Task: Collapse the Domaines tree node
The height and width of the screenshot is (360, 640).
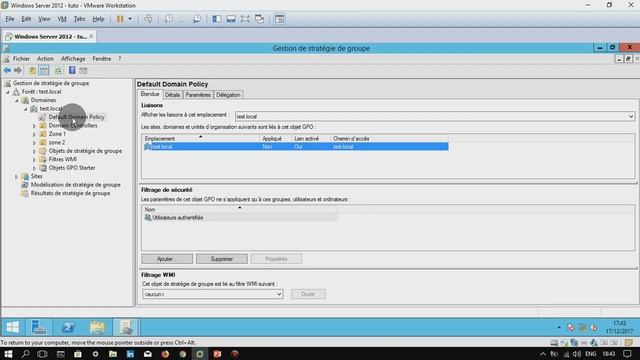Action: click(17, 100)
